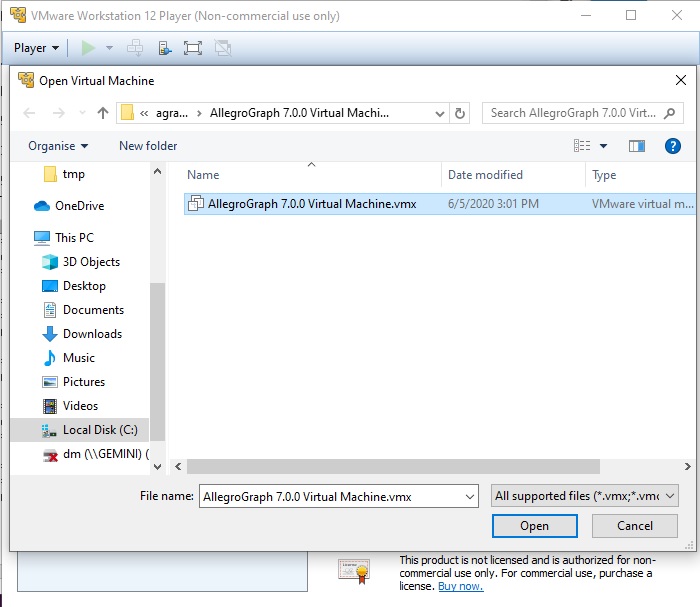Screen dimensions: 700x607
Task: Click the green Play virtual machine icon
Action: (x=88, y=48)
